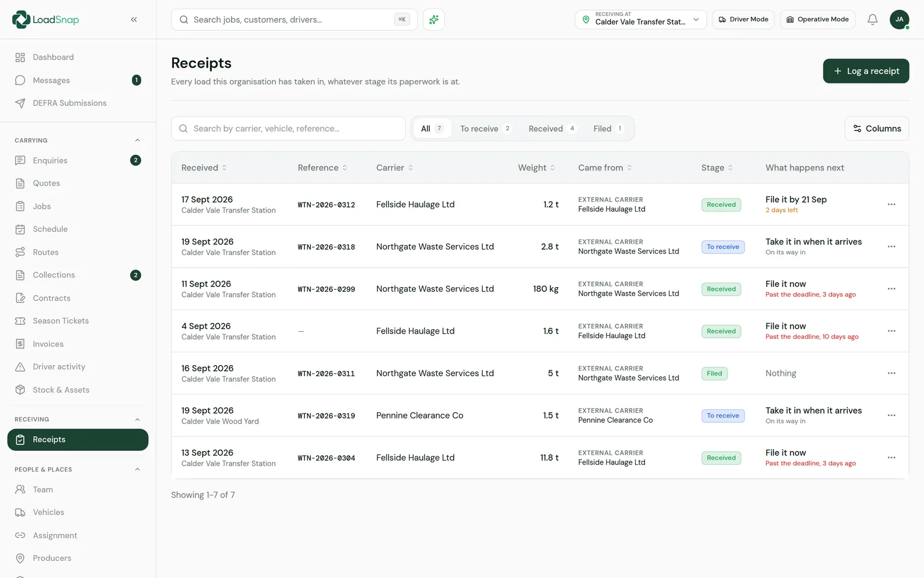Open row actions for the 4 Sept 2026 receipt
The image size is (924, 578).
click(892, 331)
